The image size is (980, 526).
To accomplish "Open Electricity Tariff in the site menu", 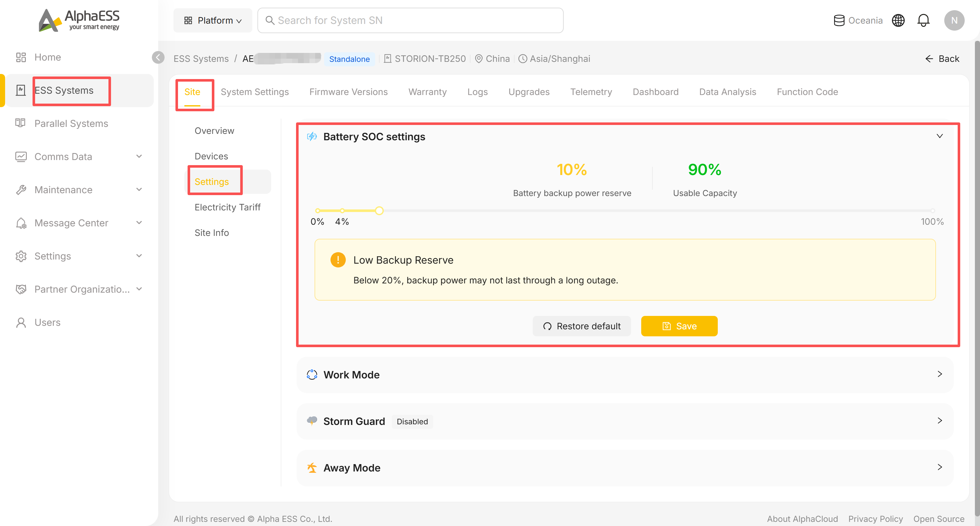I will click(x=227, y=207).
